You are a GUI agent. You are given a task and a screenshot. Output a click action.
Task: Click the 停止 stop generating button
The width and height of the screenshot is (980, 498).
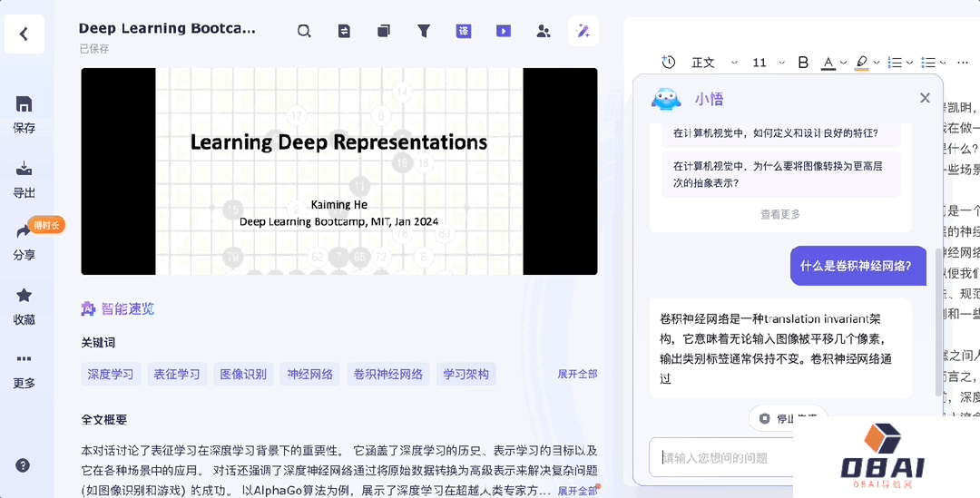pyautogui.click(x=788, y=418)
